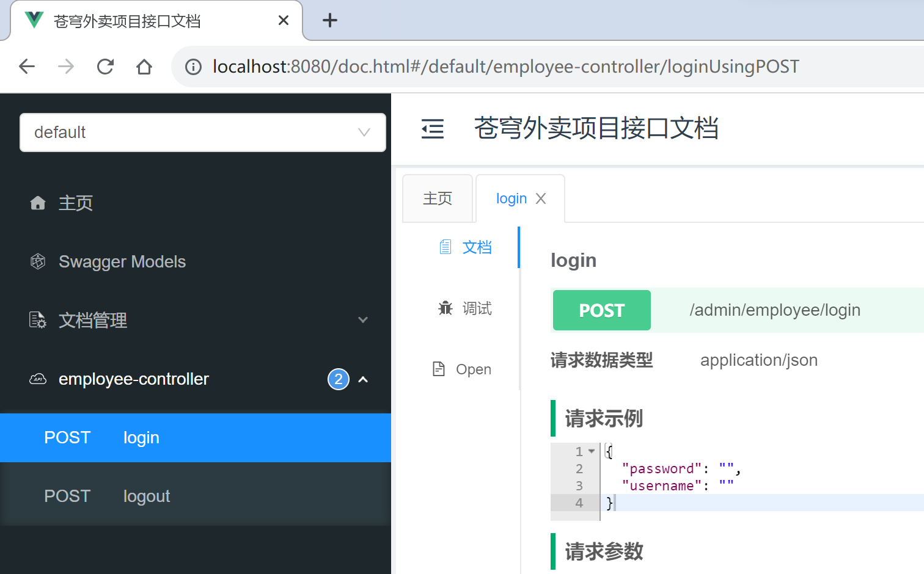Viewport: 924px width, 574px height.
Task: Click the browser home icon
Action: pyautogui.click(x=144, y=67)
